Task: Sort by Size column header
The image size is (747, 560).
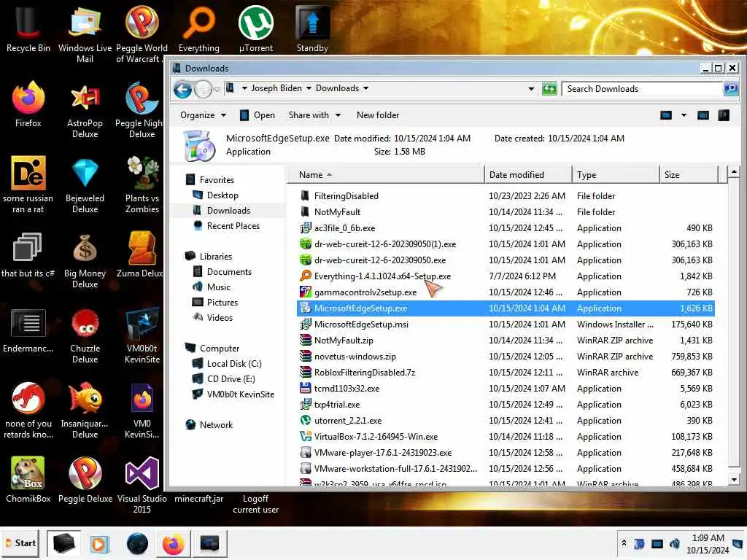Action: tap(689, 175)
